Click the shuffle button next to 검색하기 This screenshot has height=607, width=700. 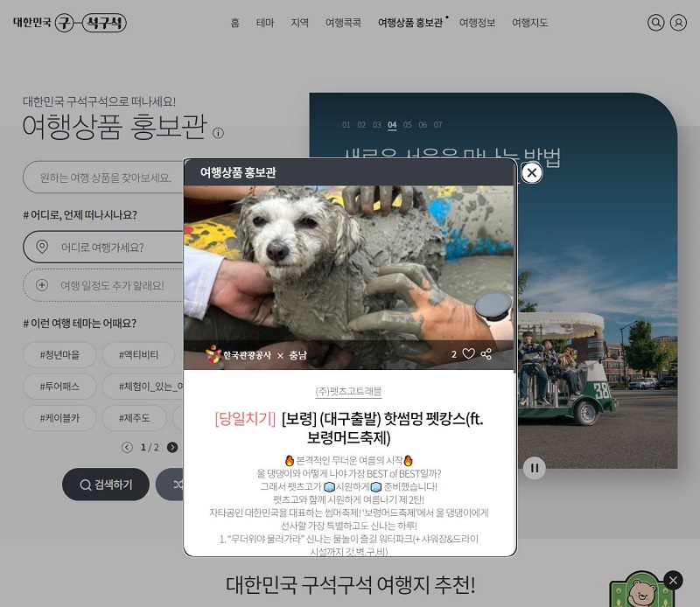tap(170, 485)
